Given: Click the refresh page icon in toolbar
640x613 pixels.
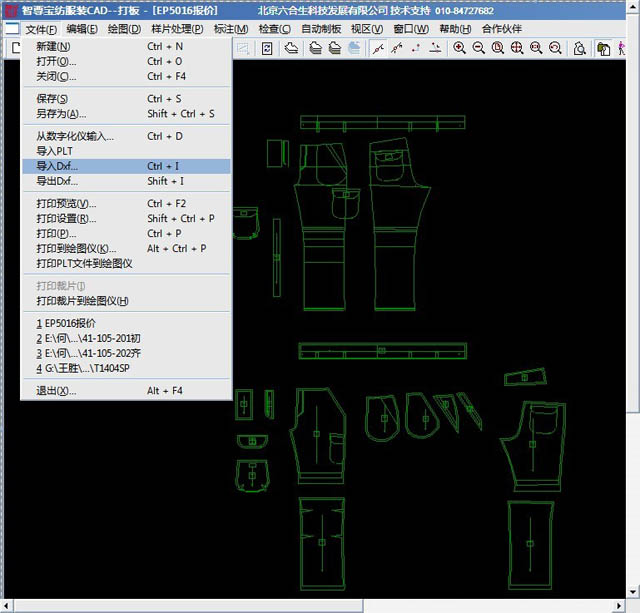Looking at the screenshot, I should (267, 49).
